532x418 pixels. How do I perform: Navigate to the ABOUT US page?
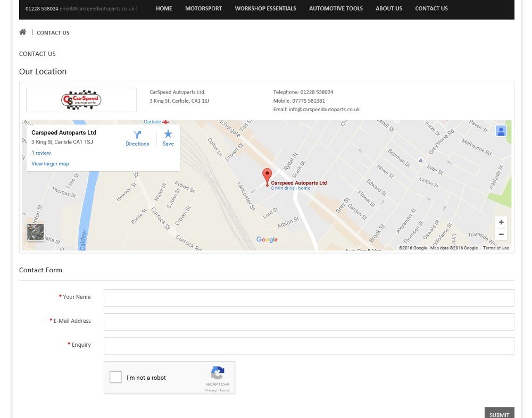[x=389, y=9]
